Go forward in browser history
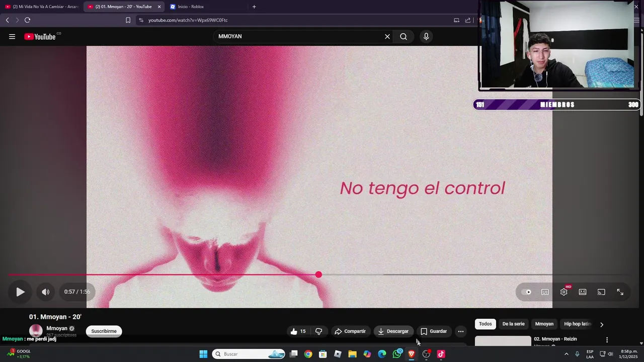This screenshot has width=644, height=362. click(x=17, y=20)
